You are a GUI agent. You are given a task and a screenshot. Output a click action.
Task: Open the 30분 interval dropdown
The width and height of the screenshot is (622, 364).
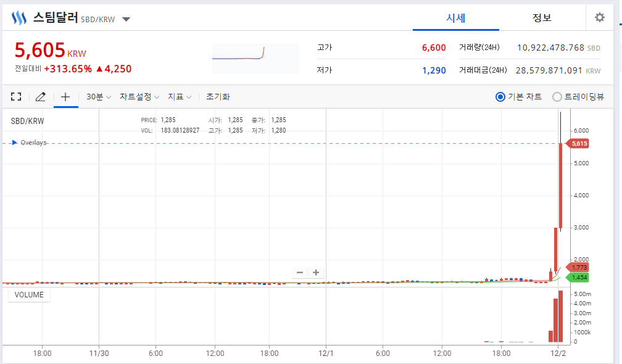pos(98,97)
